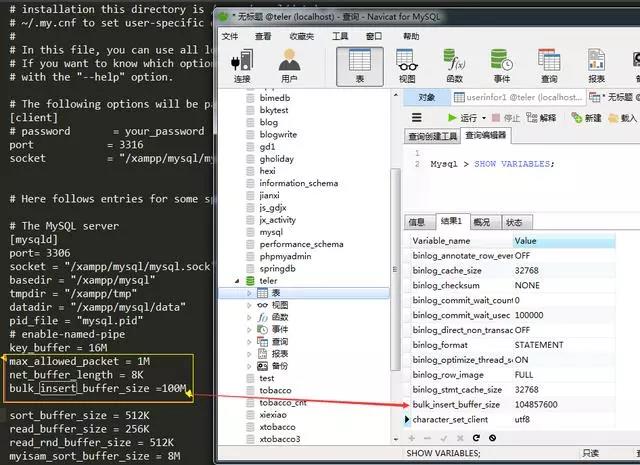Click the stop icon below results grid
640x465 pixels.
492,438
